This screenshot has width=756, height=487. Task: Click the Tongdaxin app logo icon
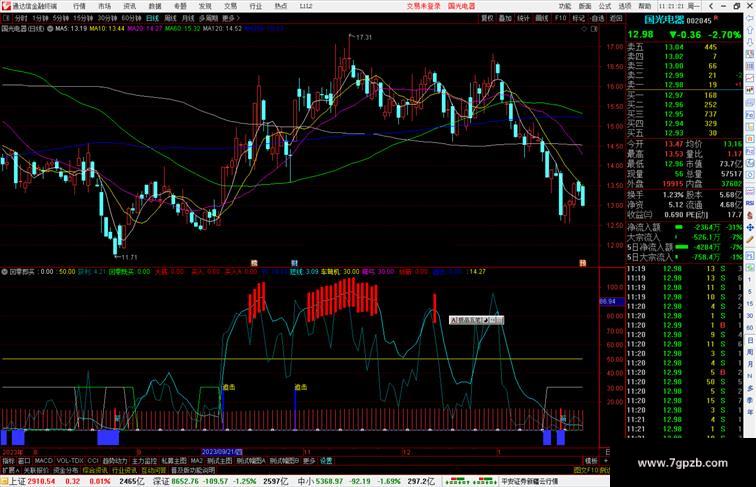(x=6, y=6)
